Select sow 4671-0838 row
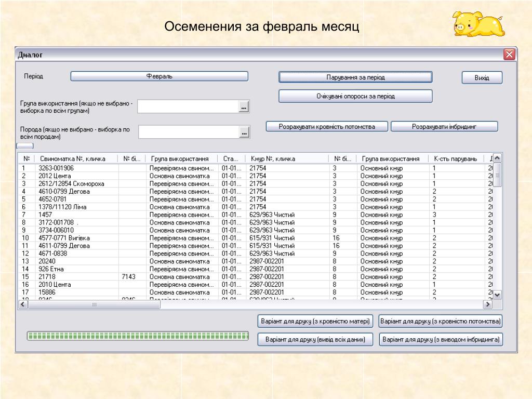The image size is (532, 399). click(52, 254)
